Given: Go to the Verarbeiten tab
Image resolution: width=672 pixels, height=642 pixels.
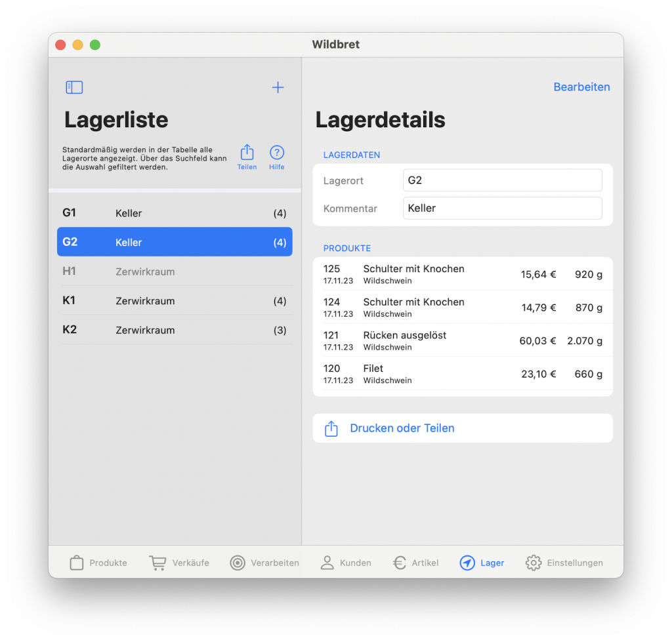Looking at the screenshot, I should [x=264, y=563].
